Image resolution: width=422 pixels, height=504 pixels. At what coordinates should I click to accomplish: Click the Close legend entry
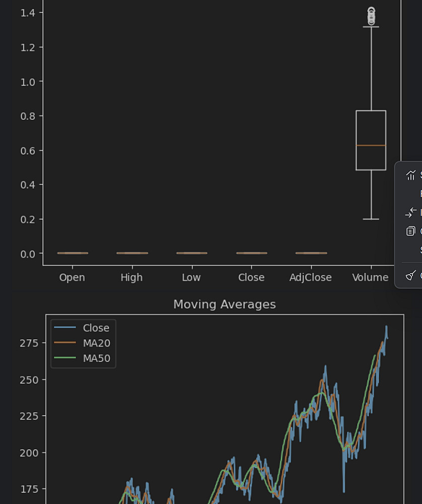pyautogui.click(x=96, y=328)
